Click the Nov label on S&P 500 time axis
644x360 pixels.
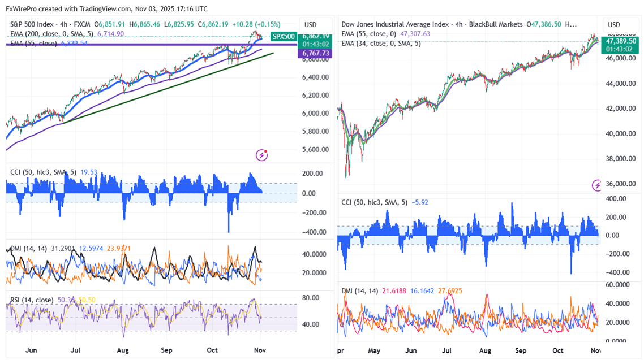click(260, 350)
